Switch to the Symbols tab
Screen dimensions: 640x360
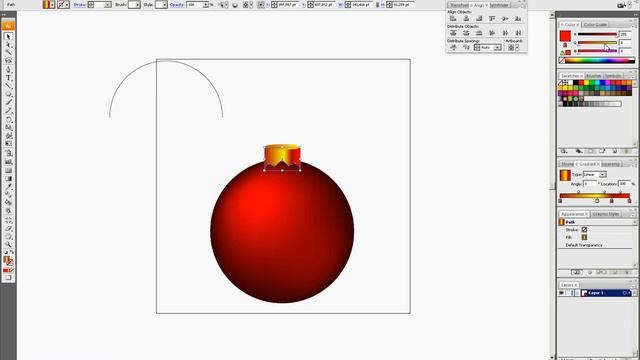(x=613, y=76)
